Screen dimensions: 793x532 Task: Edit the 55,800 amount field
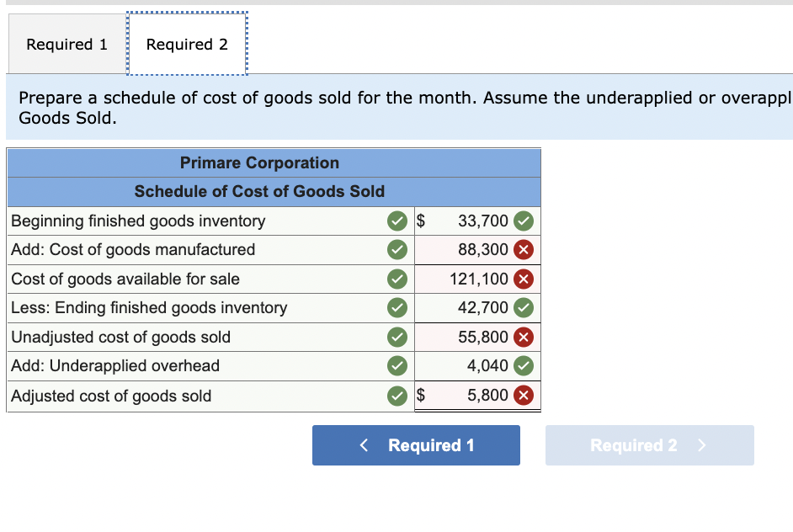(477, 338)
